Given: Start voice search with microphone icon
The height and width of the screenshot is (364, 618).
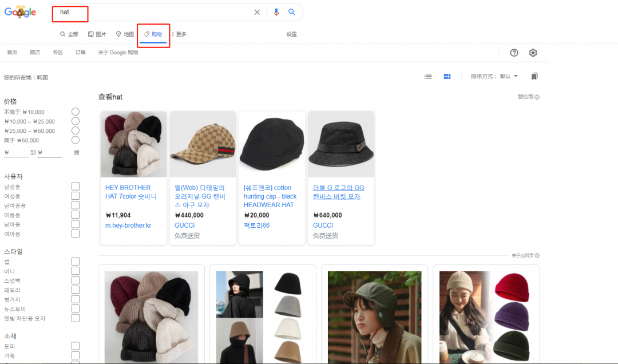Looking at the screenshot, I should coord(276,12).
